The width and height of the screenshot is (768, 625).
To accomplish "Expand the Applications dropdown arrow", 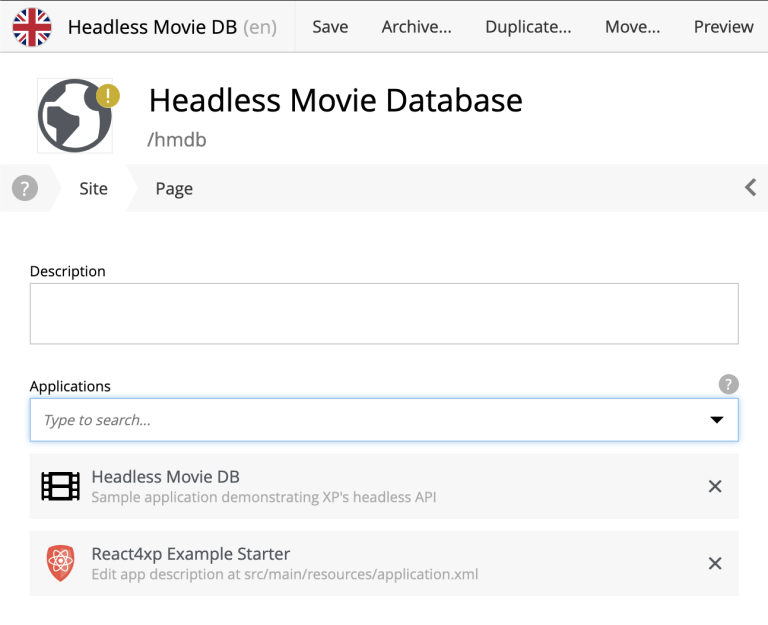I will pyautogui.click(x=717, y=420).
